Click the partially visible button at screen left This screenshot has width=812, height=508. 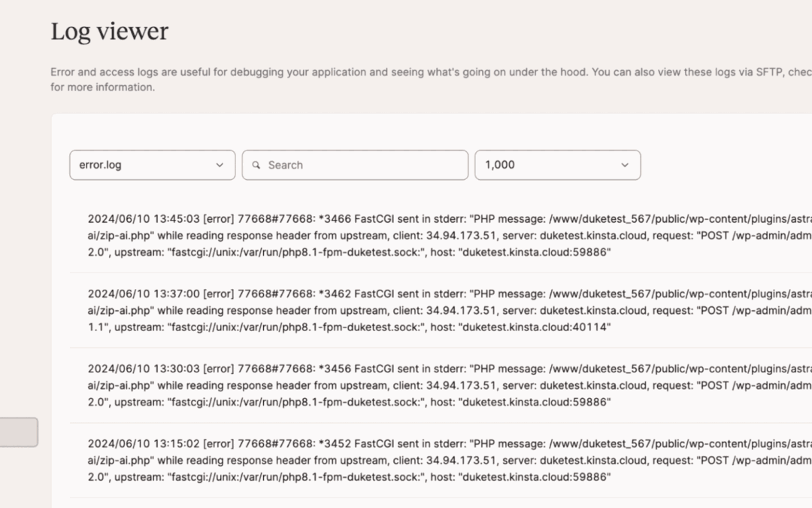tap(19, 432)
